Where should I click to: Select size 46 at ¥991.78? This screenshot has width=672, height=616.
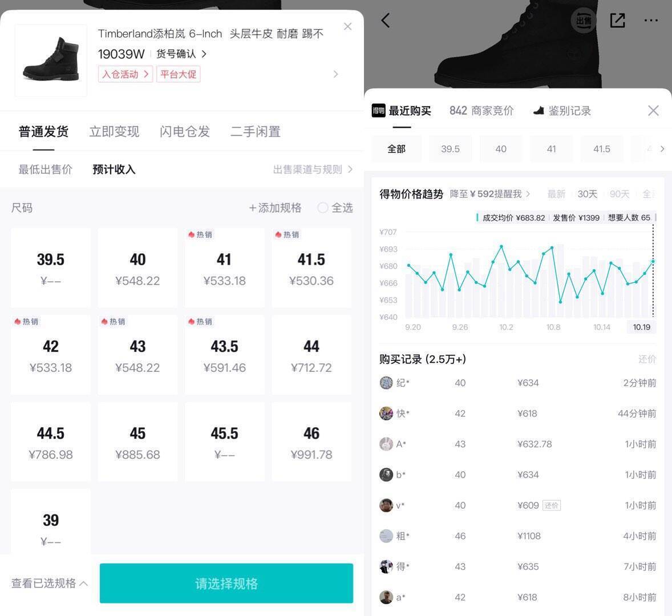click(x=311, y=441)
